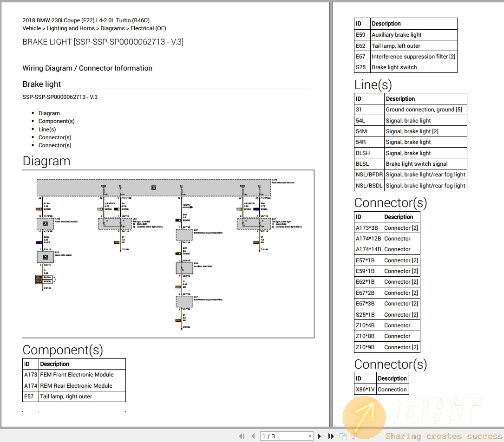Go to the next page
This screenshot has width=504, height=442.
[319, 436]
